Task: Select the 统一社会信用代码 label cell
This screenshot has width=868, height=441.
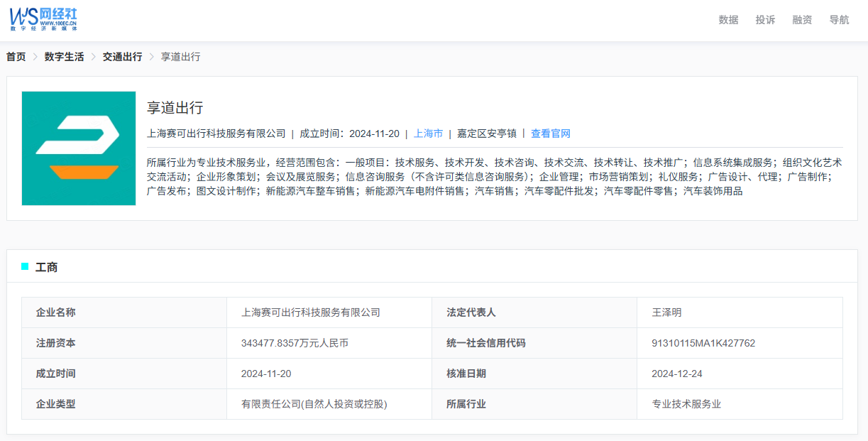Action: (x=534, y=343)
